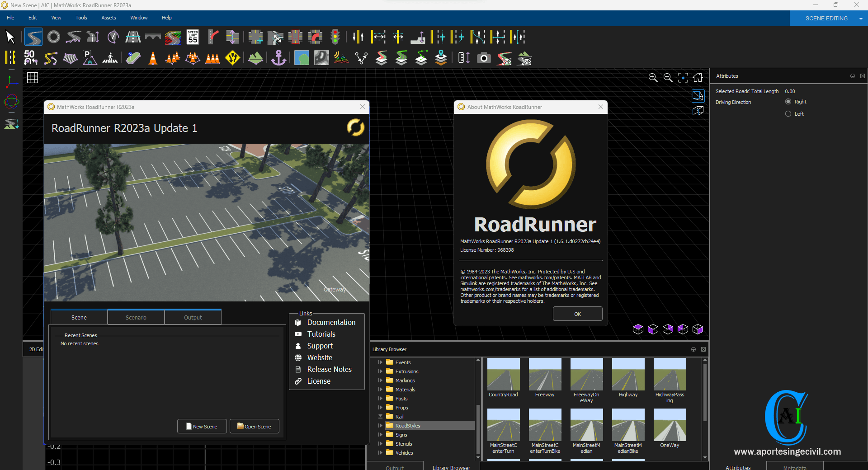868x470 pixels.
Task: Select the traffic signal tool
Action: coord(335,37)
